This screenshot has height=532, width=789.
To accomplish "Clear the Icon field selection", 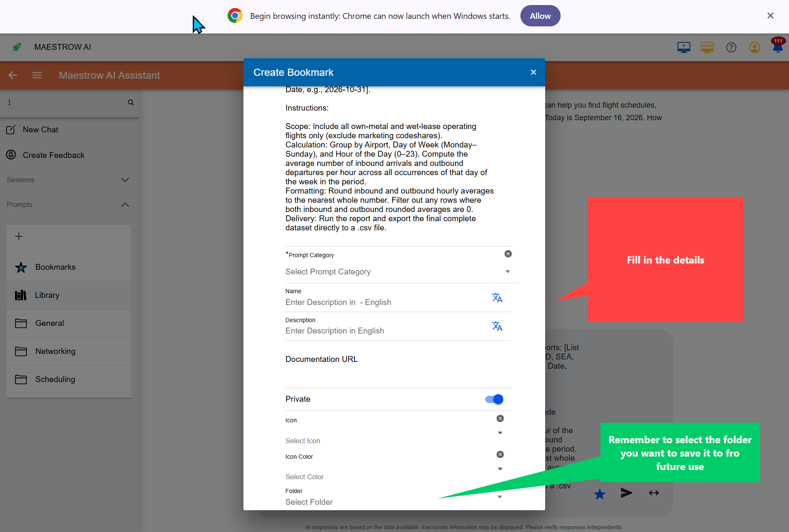I will click(x=500, y=418).
